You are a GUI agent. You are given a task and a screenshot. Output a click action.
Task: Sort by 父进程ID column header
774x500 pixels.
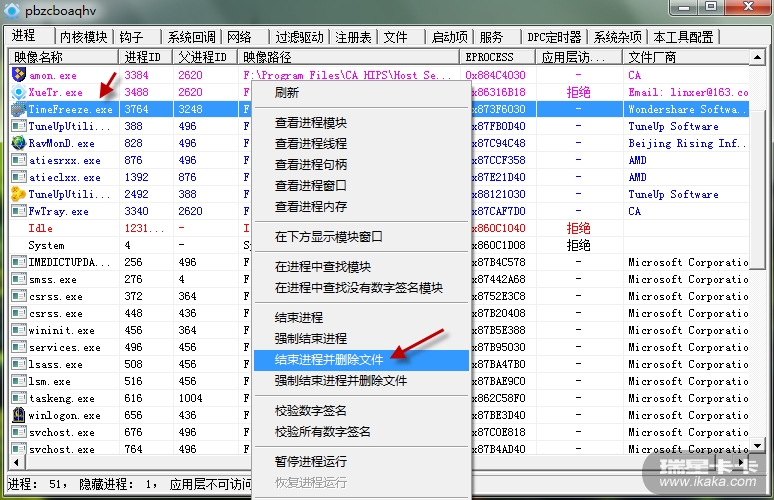205,57
